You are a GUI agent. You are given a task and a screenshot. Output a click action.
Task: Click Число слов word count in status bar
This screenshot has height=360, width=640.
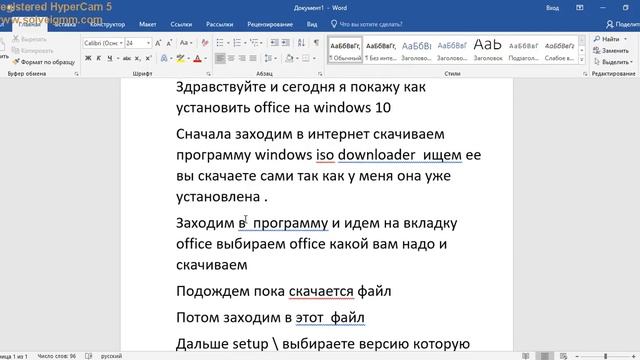click(57, 356)
